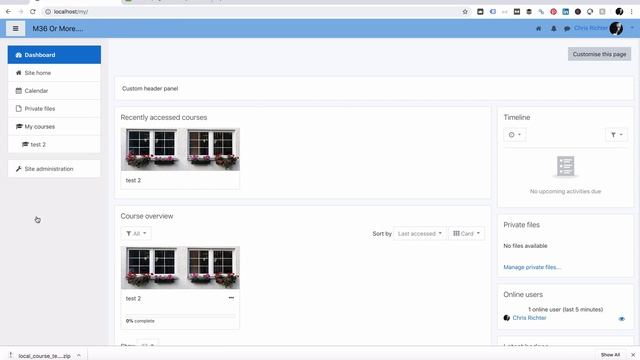The height and width of the screenshot is (360, 640).
Task: Click Chris Richter's profile avatar in header
Action: point(616,28)
